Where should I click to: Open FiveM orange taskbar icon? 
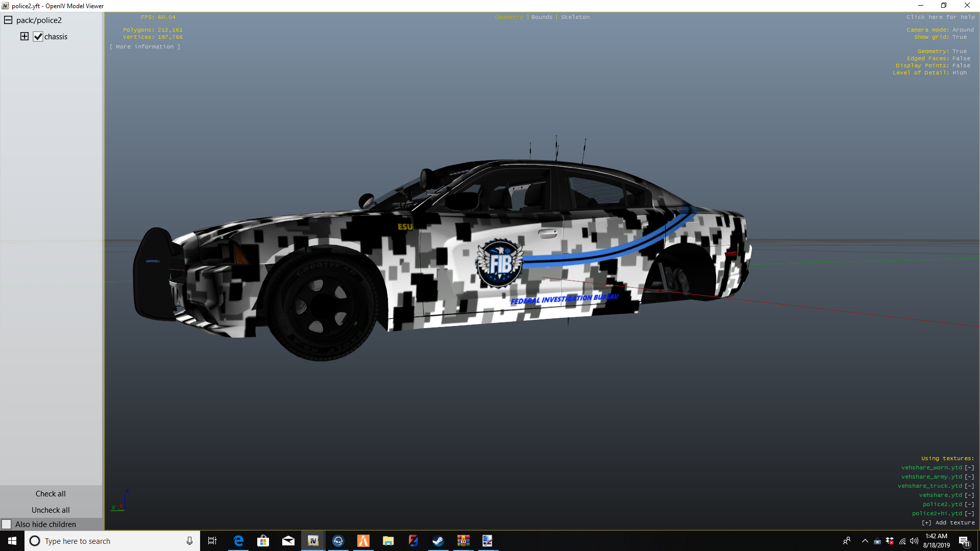(x=363, y=541)
